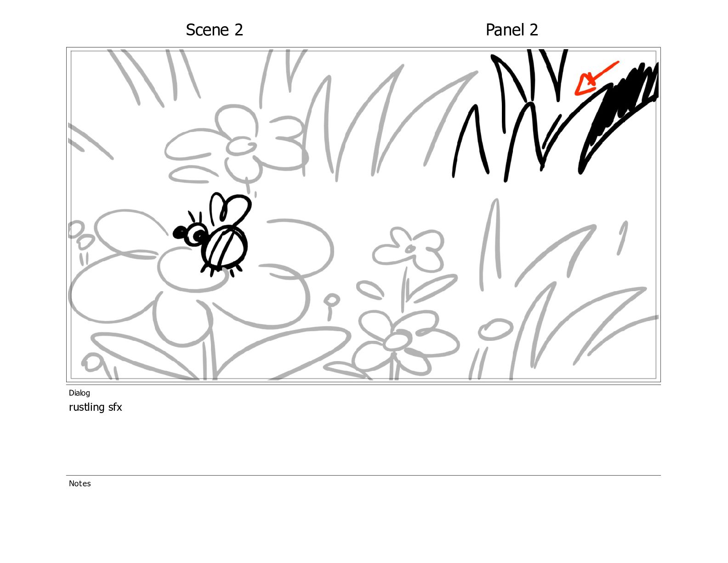The width and height of the screenshot is (728, 563).
Task: Select the small four-petal flower right of bee
Action: 409,249
